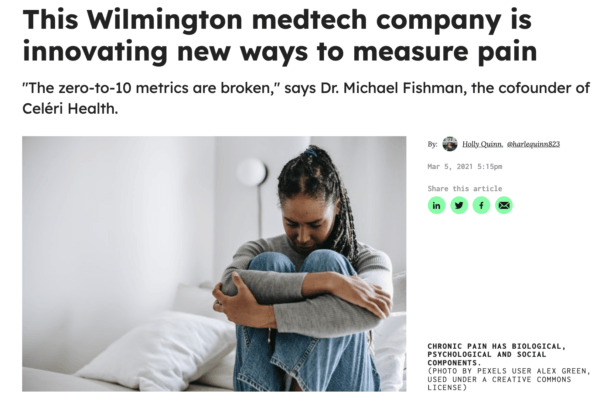
Task: Click the Facebook share icon
Action: click(x=481, y=205)
